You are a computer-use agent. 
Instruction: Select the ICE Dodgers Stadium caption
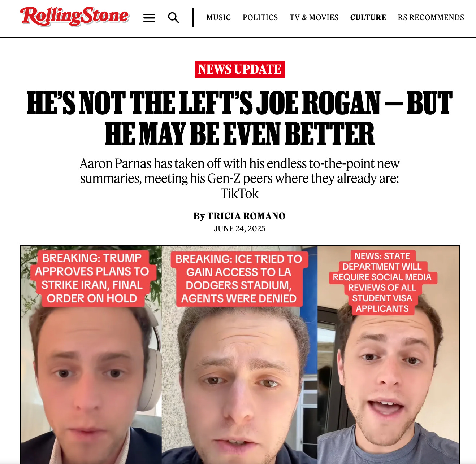tap(239, 279)
